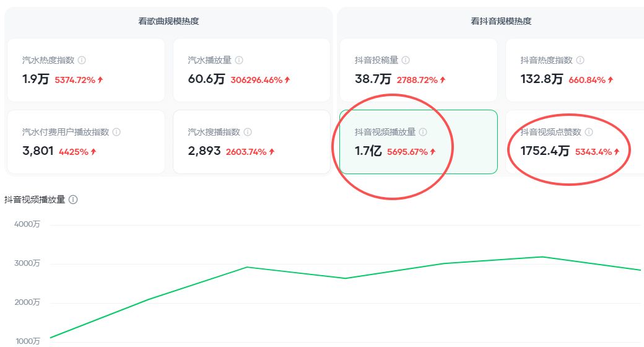644x347 pixels.
Task: Click the green line's lowest starting point
Action: (51, 338)
